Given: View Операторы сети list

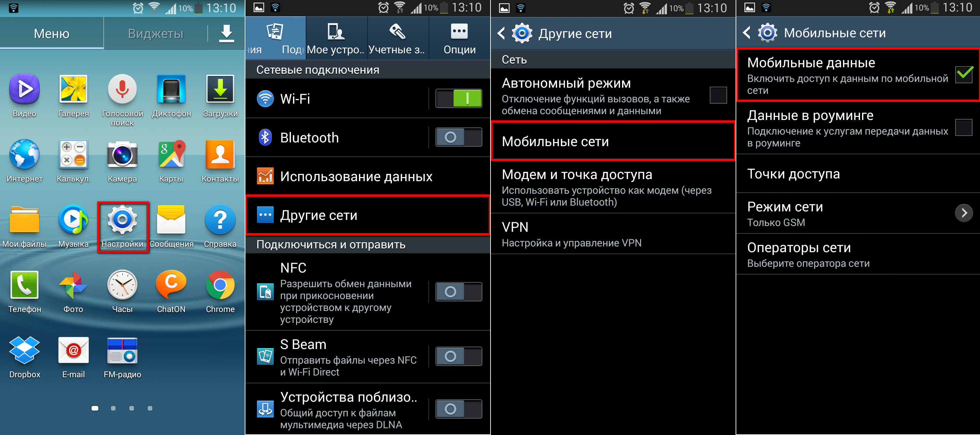Looking at the screenshot, I should 858,256.
